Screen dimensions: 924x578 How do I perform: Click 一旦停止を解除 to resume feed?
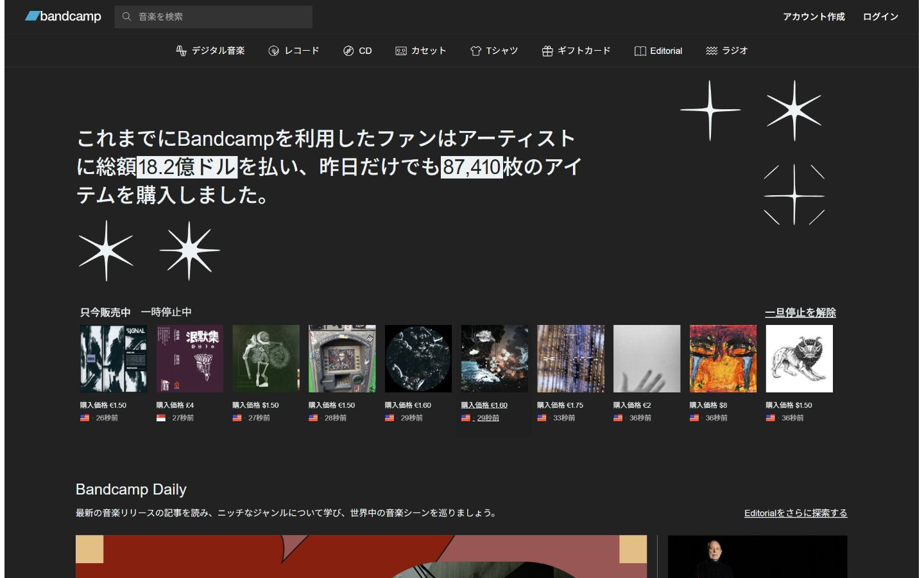tap(800, 312)
